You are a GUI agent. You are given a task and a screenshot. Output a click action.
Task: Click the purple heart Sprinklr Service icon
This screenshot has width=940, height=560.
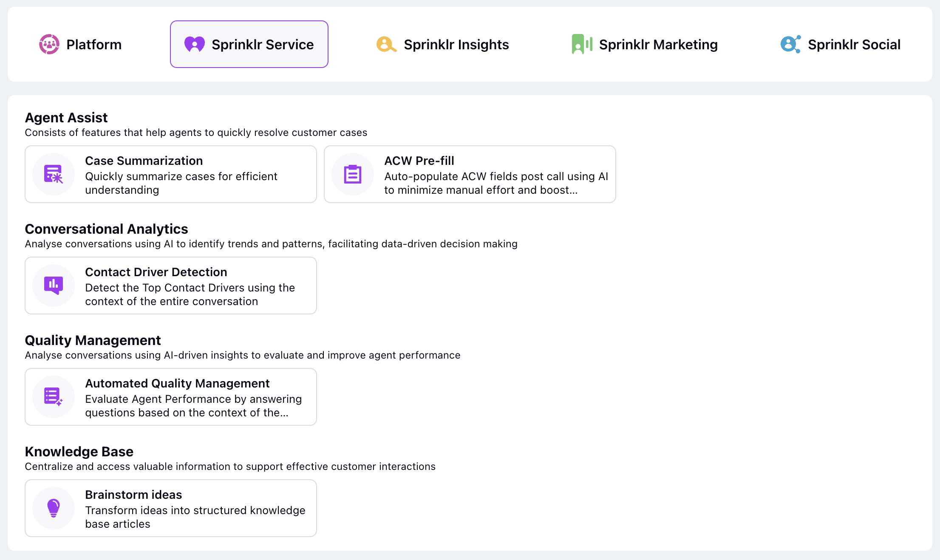[x=195, y=44]
